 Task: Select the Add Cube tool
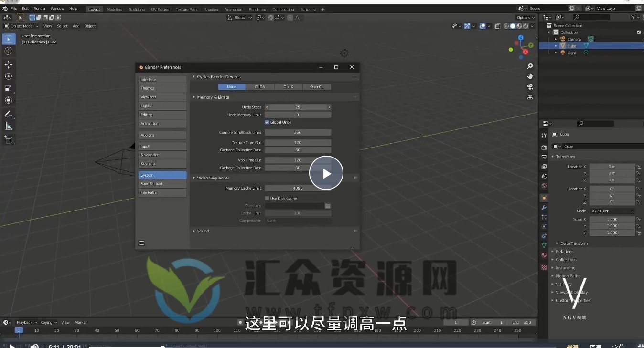coord(8,139)
